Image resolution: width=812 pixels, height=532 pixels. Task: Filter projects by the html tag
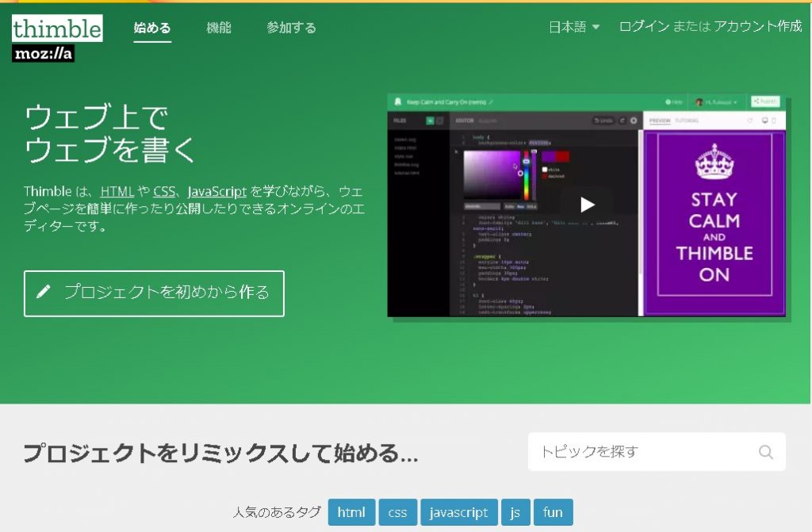pos(351,512)
